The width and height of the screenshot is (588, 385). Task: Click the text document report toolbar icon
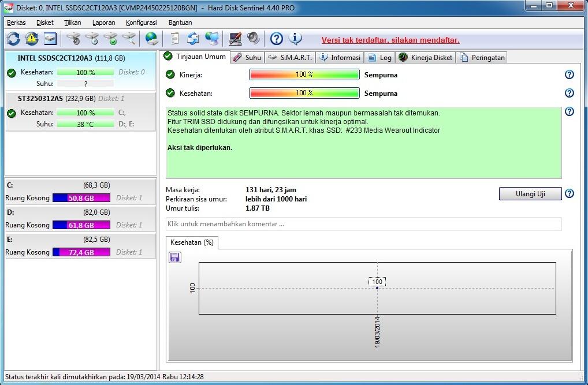[x=175, y=39]
